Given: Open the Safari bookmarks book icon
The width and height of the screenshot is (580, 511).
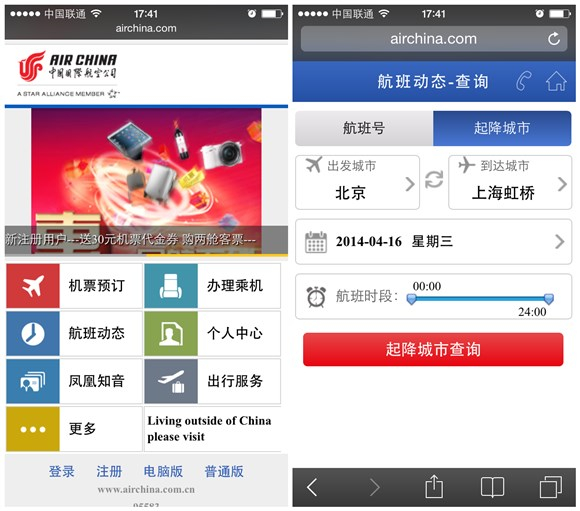Looking at the screenshot, I should (x=492, y=487).
